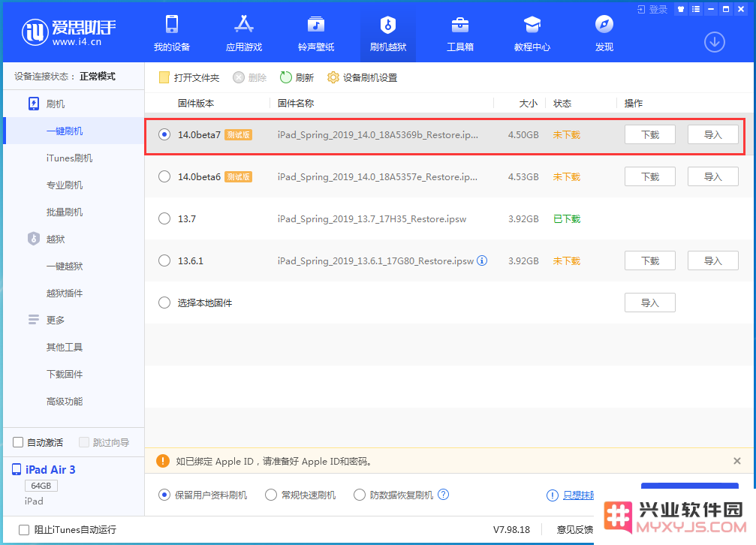The height and width of the screenshot is (545, 756).
Task: Click the 只想抹 link
Action: pos(579,495)
